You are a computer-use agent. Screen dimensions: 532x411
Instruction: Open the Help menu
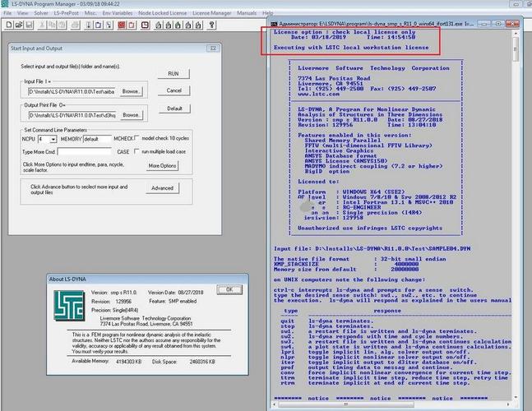pyautogui.click(x=267, y=13)
